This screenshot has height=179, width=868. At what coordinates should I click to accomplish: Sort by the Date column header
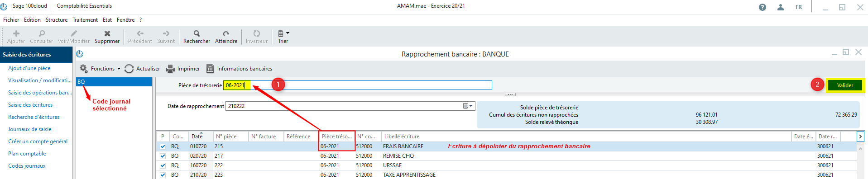tap(201, 137)
